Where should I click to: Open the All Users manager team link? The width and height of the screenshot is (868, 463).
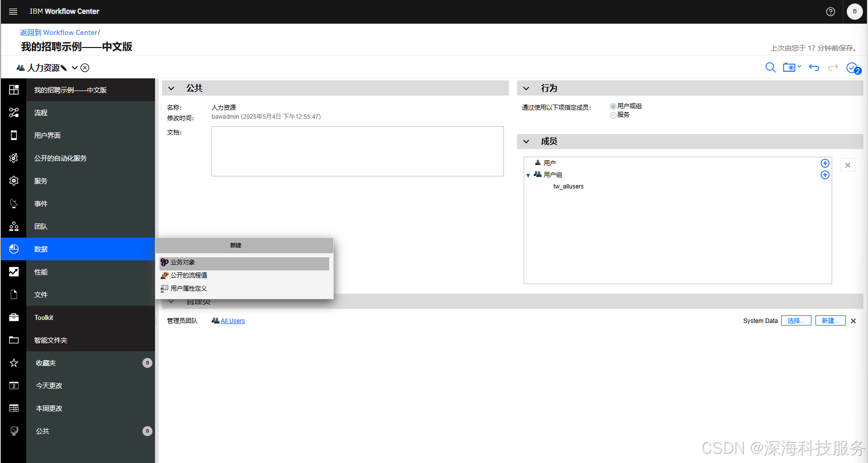point(232,321)
